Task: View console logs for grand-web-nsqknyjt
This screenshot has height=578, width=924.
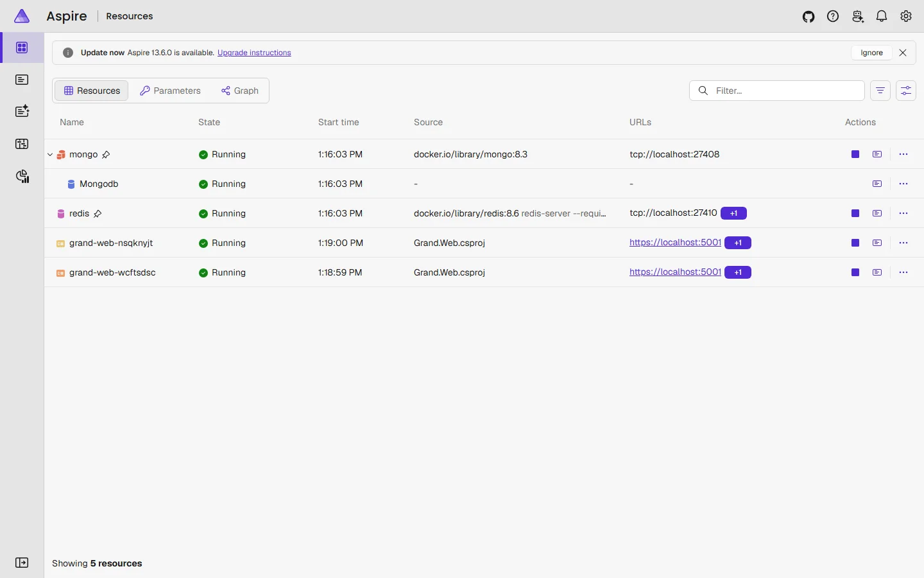Action: (877, 243)
